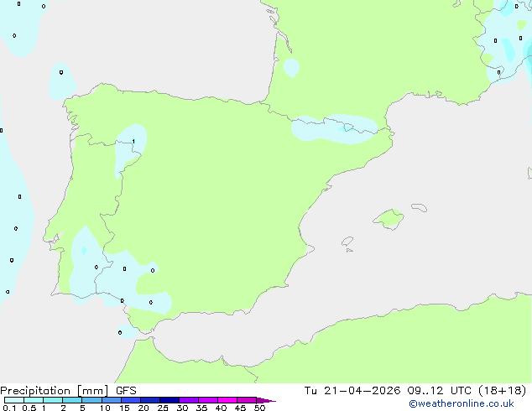Click the forecast date 21-04-2026 label
Viewport: 532px width, 411px height.
tap(362, 391)
